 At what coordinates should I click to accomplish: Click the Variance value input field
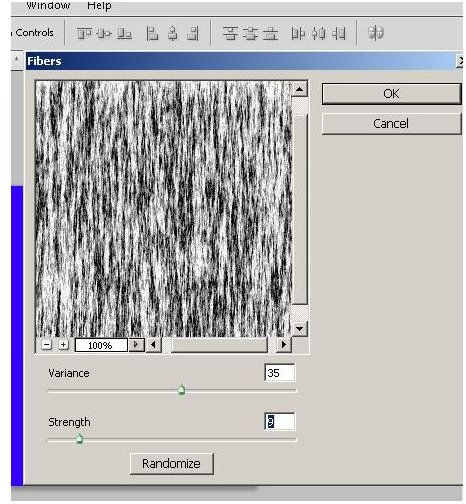click(x=280, y=373)
